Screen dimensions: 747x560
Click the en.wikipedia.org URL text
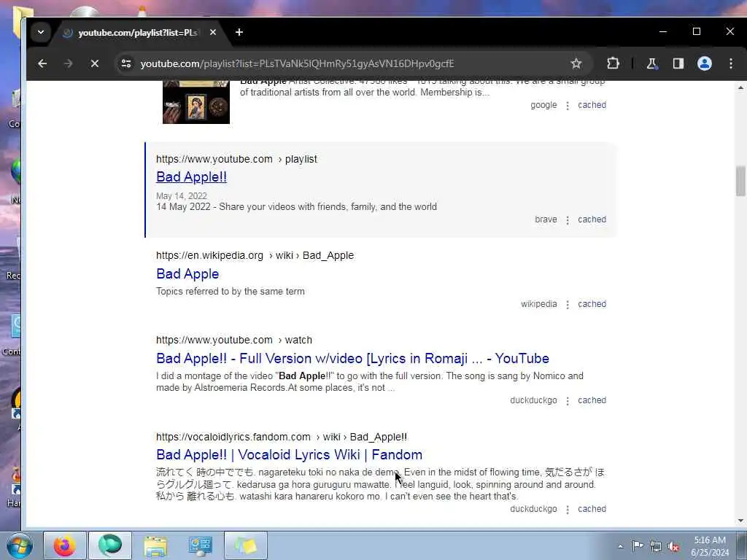tap(255, 255)
